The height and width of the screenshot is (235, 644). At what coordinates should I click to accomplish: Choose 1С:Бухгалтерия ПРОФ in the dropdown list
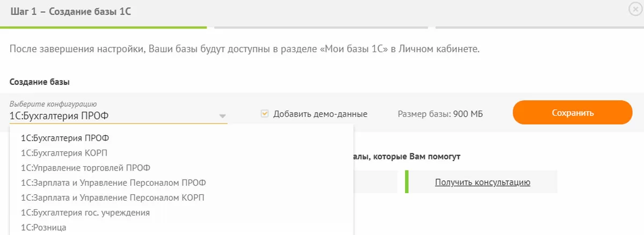coord(69,138)
